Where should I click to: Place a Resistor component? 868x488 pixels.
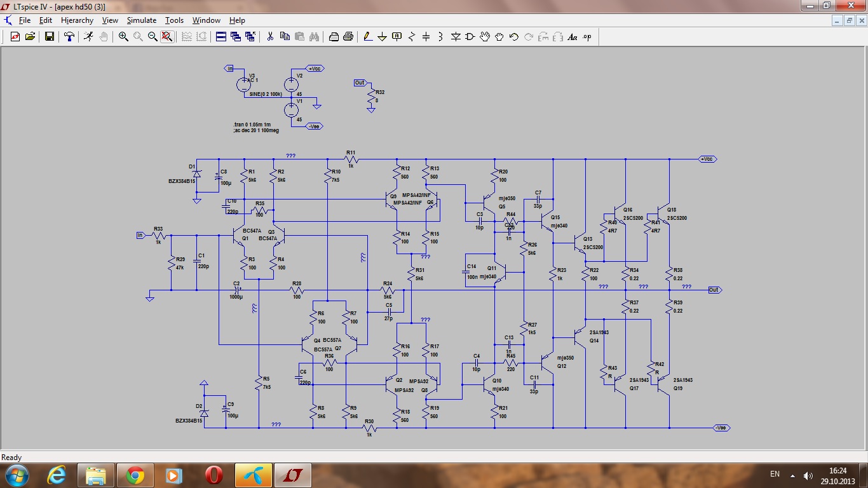[x=412, y=37]
